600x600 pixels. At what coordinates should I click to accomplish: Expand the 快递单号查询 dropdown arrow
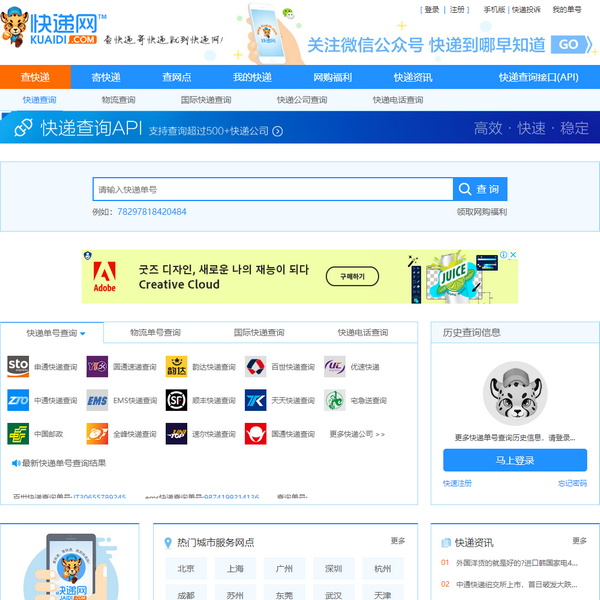[x=83, y=333]
